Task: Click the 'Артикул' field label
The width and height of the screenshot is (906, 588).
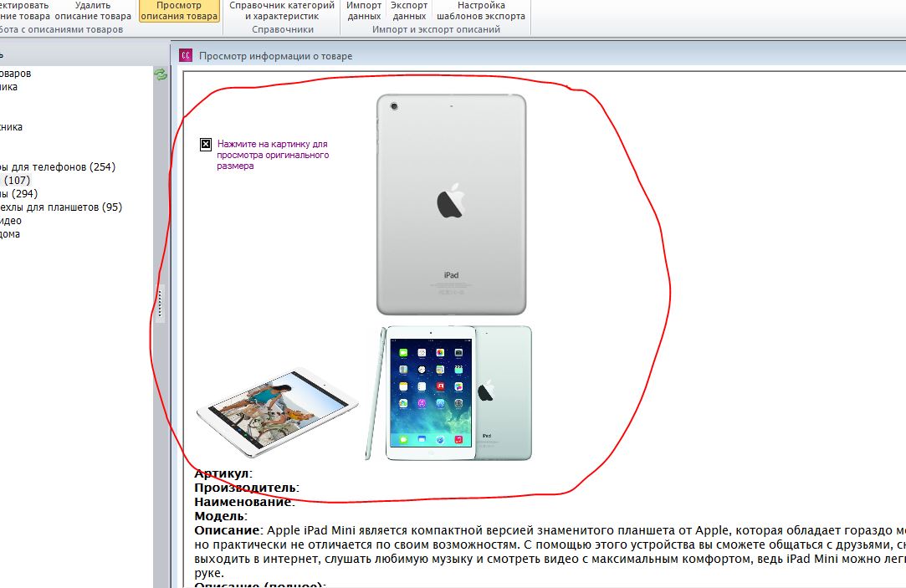Action: coord(222,473)
